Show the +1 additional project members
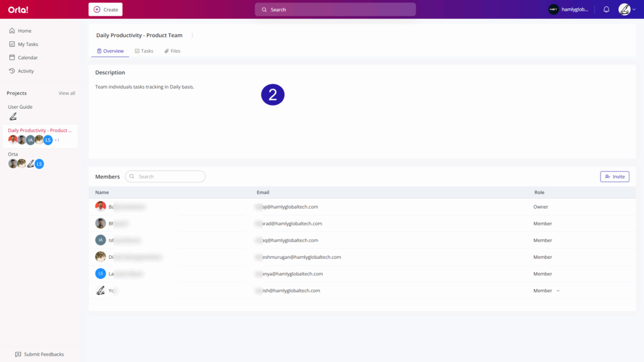The image size is (644, 362). (x=57, y=140)
